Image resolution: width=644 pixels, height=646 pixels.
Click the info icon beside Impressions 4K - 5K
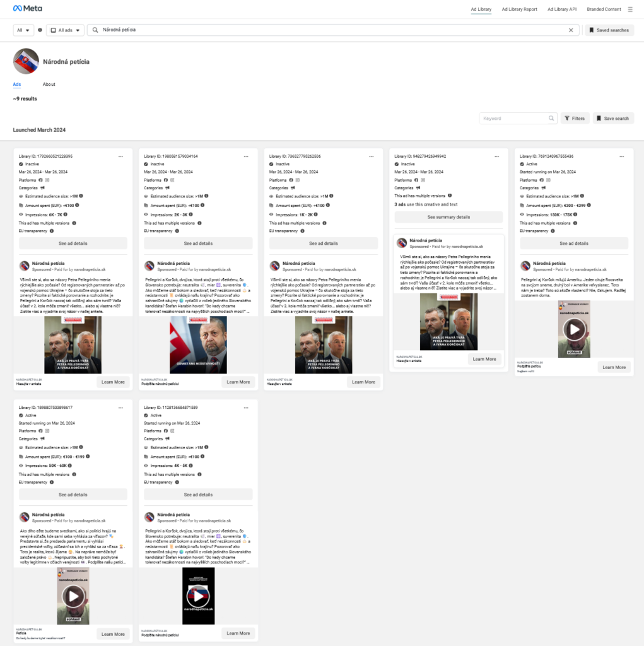pyautogui.click(x=190, y=466)
